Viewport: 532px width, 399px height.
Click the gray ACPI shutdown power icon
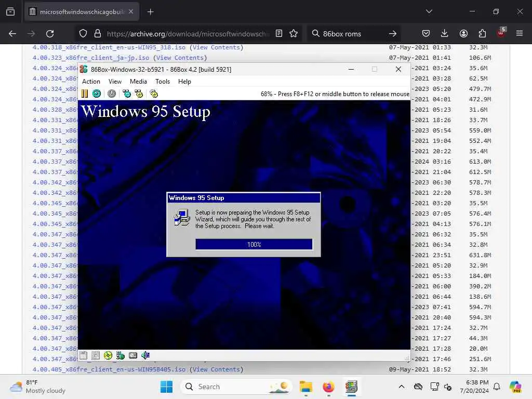pyautogui.click(x=112, y=94)
